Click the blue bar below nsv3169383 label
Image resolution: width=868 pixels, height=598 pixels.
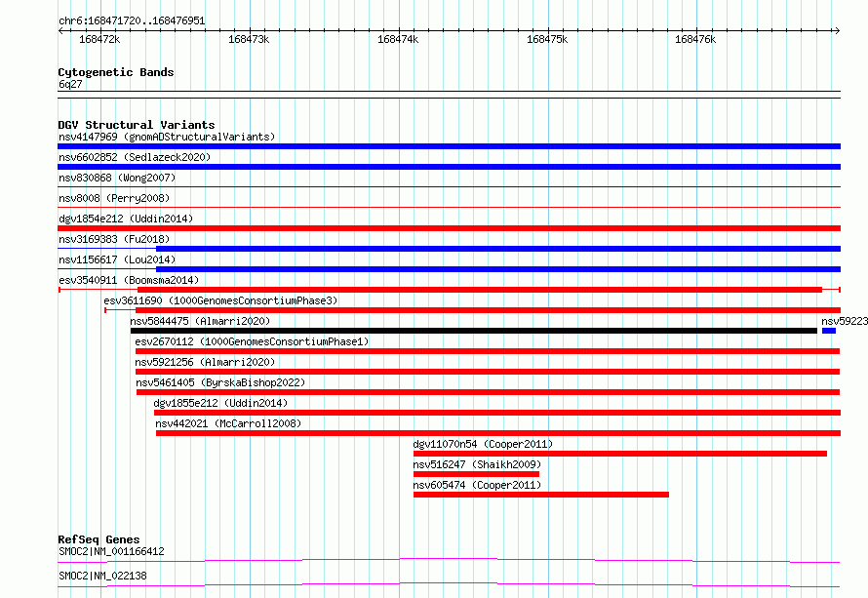(x=498, y=249)
